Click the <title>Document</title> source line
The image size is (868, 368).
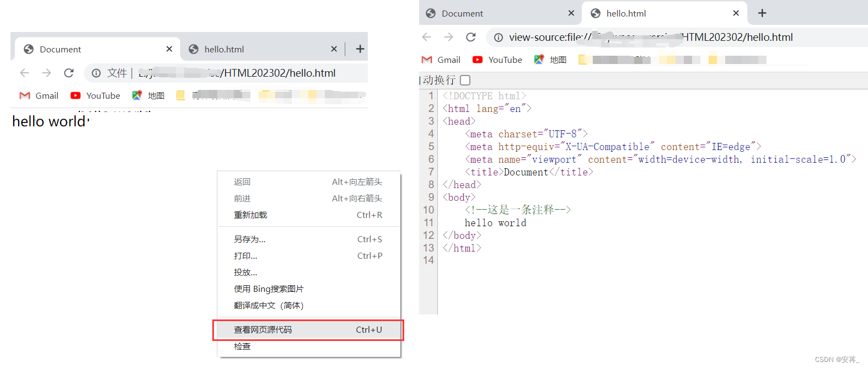tap(529, 172)
